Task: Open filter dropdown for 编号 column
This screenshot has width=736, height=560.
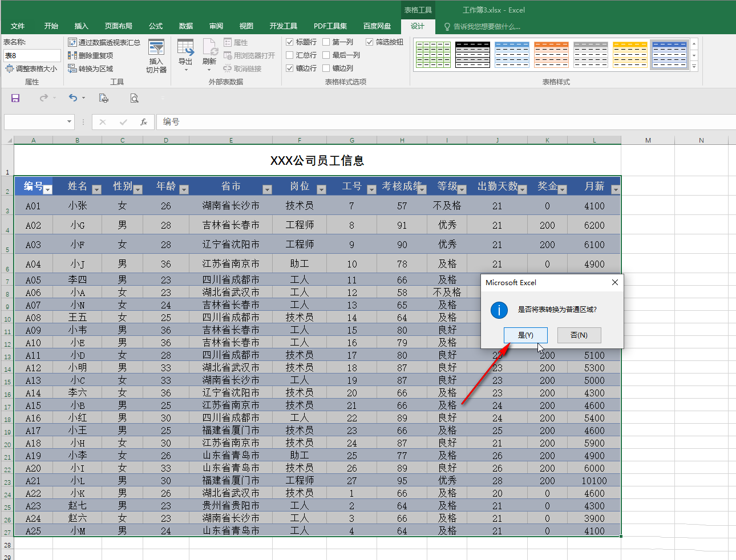Action: pos(48,189)
